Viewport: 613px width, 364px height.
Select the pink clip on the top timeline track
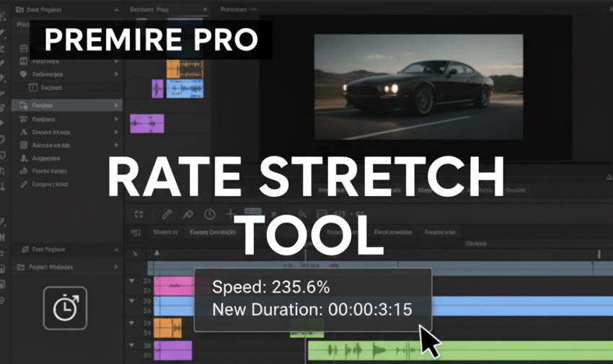pyautogui.click(x=174, y=286)
